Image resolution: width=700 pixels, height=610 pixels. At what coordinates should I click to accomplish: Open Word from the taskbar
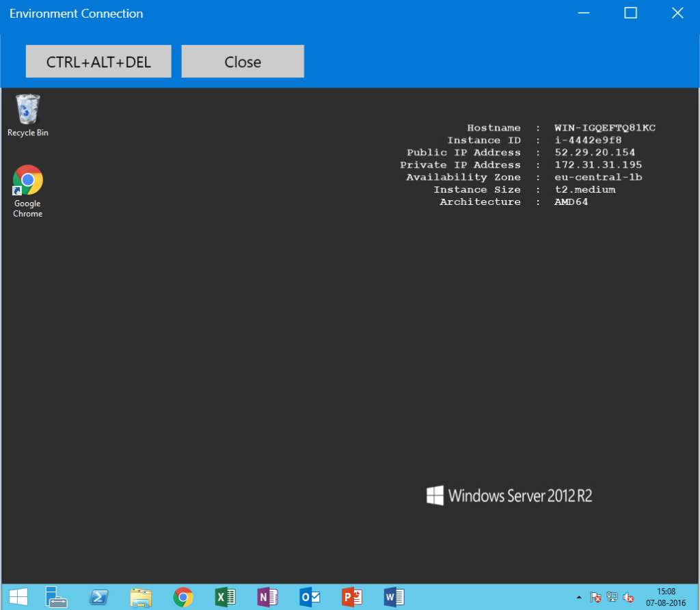pos(394,597)
